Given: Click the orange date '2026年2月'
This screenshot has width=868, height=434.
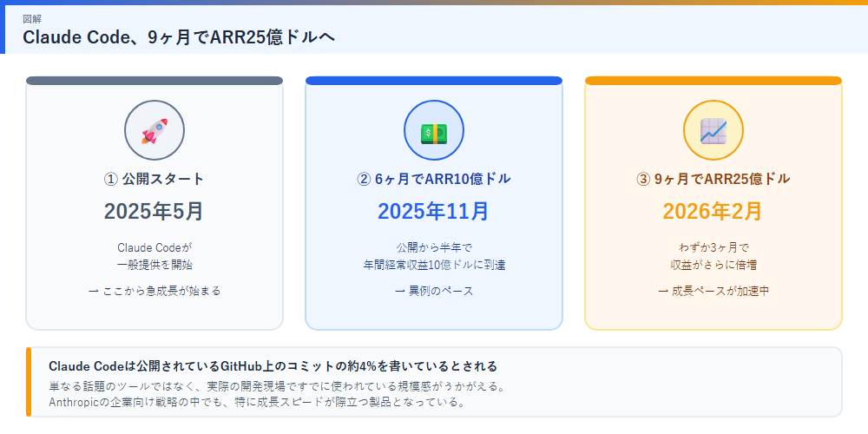Looking at the screenshot, I should point(713,211).
